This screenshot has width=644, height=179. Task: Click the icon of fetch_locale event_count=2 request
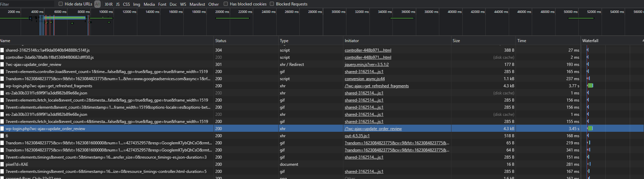click(2, 100)
